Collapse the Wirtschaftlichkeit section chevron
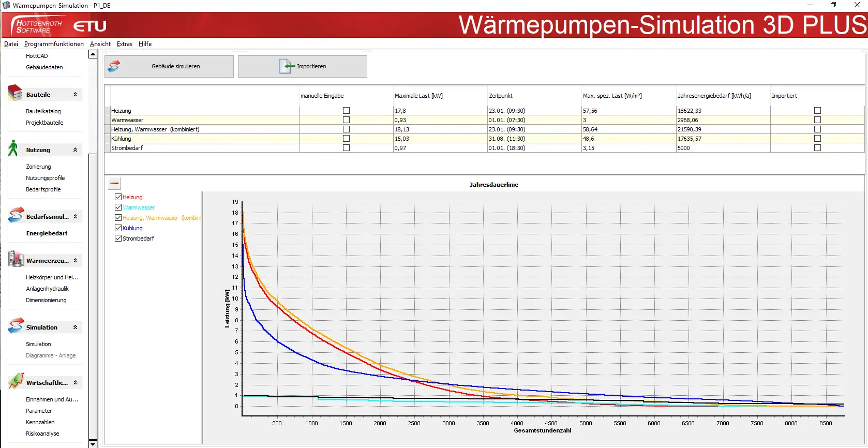868x448 pixels. (x=75, y=383)
